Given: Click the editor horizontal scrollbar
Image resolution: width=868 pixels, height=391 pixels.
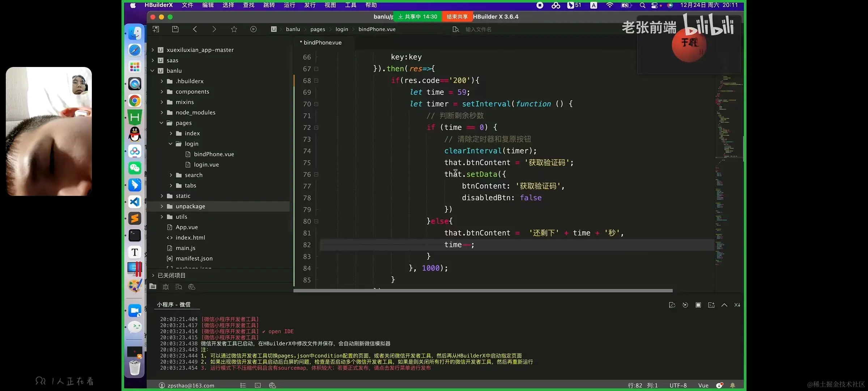Looking at the screenshot, I should point(483,290).
